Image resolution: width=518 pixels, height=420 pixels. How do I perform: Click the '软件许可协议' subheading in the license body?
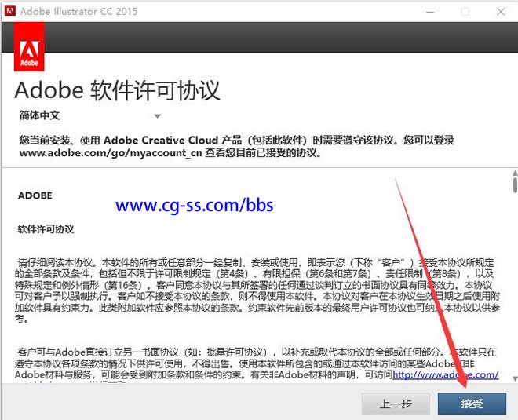tap(46, 229)
